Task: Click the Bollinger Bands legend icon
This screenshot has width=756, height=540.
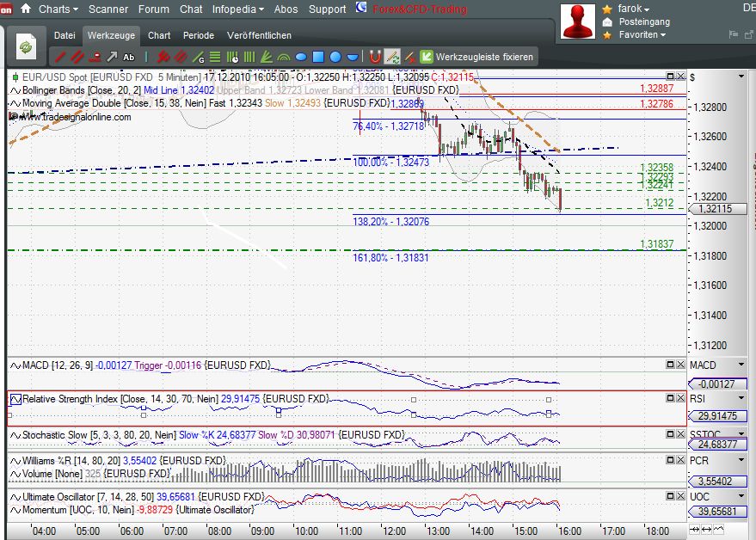Action: pos(15,90)
